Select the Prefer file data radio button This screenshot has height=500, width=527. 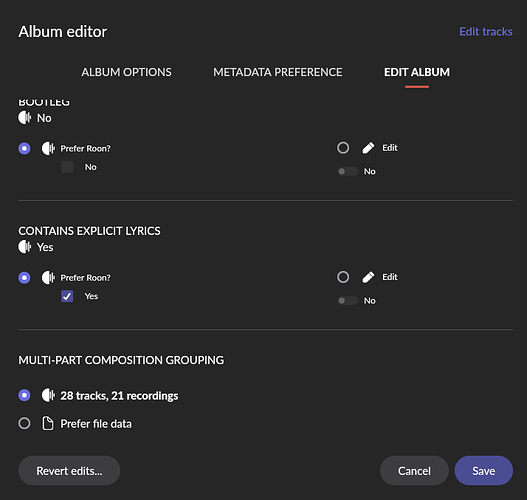click(24, 423)
